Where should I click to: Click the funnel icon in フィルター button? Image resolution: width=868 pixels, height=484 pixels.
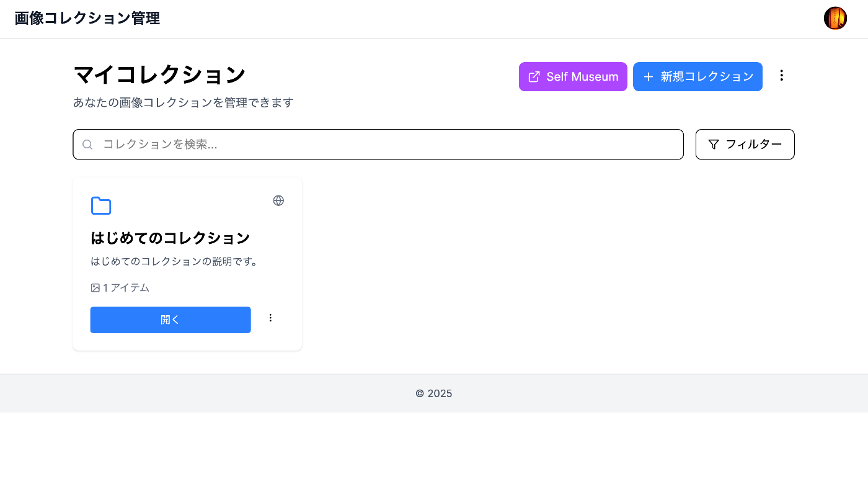(714, 145)
